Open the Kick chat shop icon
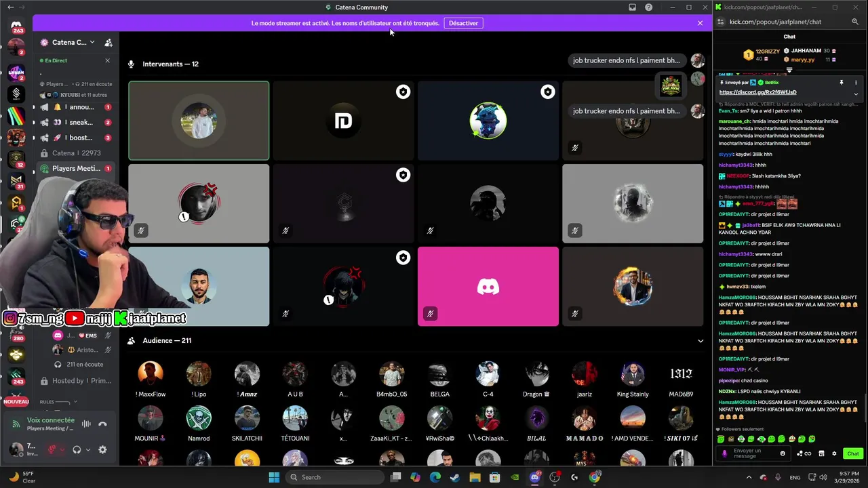This screenshot has height=488, width=868. 821,453
